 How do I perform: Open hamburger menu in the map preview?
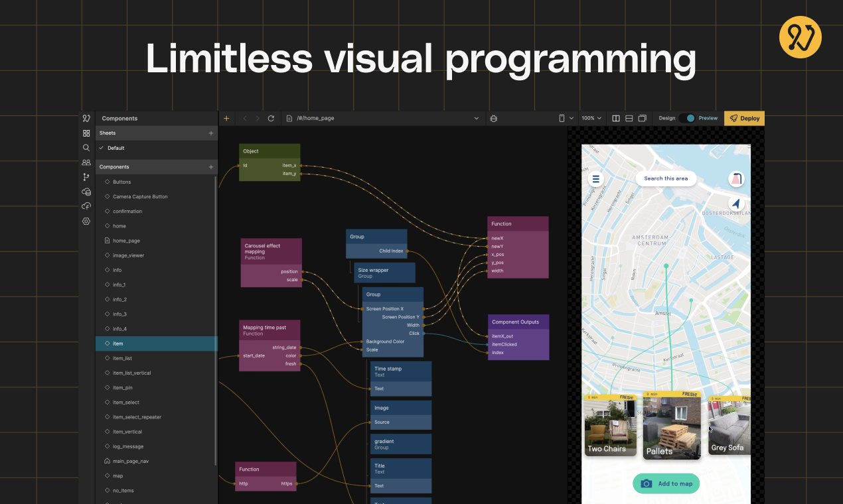(596, 179)
